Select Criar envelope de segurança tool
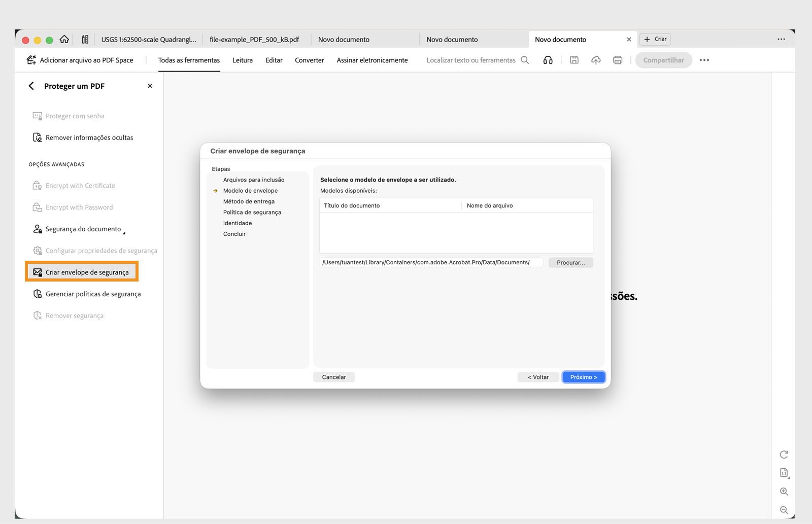Screen dimensions: 812x524 click(x=81, y=272)
